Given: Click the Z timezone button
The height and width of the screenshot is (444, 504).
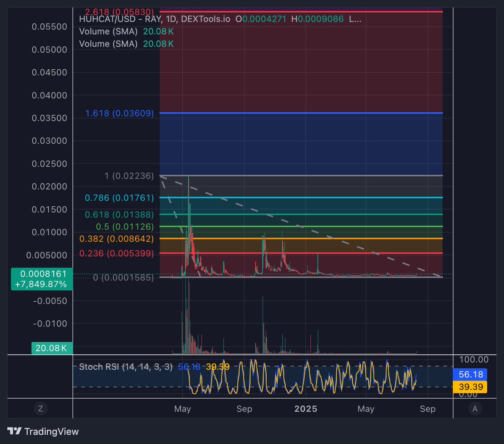Looking at the screenshot, I should coord(40,409).
